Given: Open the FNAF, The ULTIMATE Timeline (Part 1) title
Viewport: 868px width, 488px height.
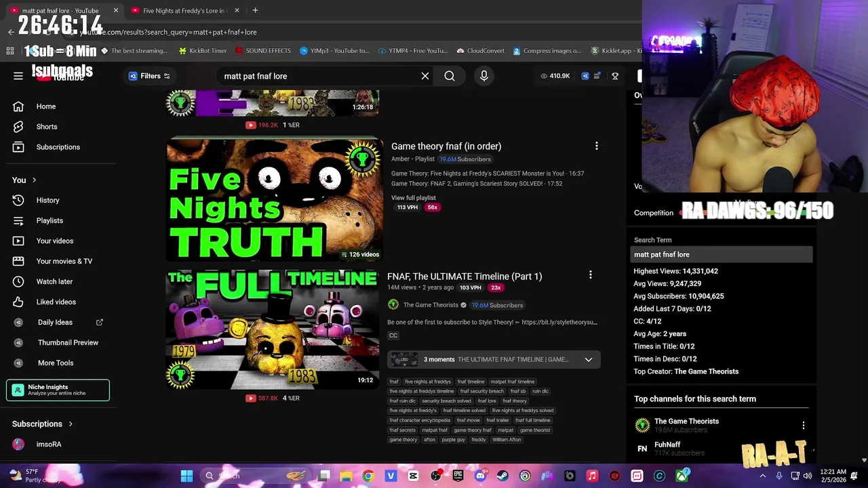Looking at the screenshot, I should coord(465,277).
